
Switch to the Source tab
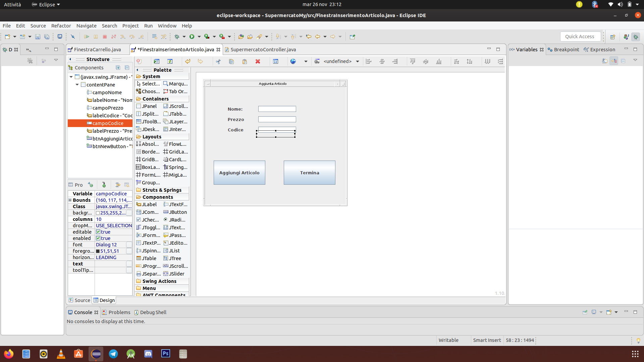pyautogui.click(x=79, y=300)
